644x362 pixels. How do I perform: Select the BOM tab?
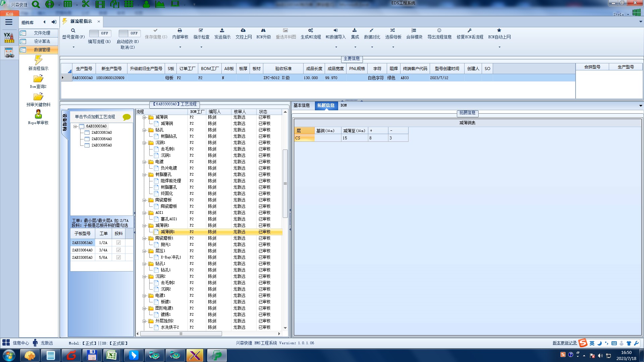coord(343,105)
